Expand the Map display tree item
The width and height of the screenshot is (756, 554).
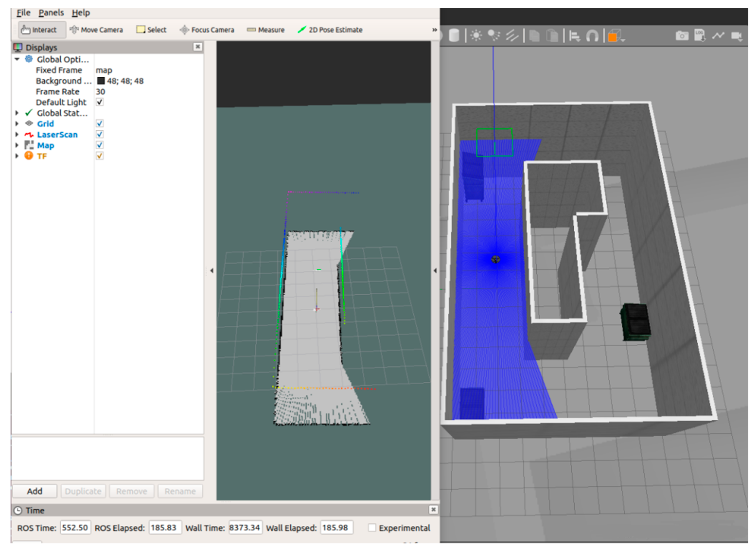[x=17, y=145]
